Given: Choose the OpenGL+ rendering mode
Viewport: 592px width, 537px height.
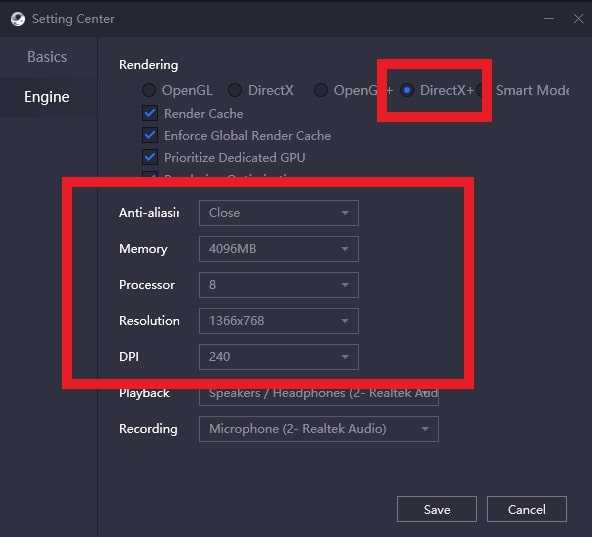Looking at the screenshot, I should (321, 90).
